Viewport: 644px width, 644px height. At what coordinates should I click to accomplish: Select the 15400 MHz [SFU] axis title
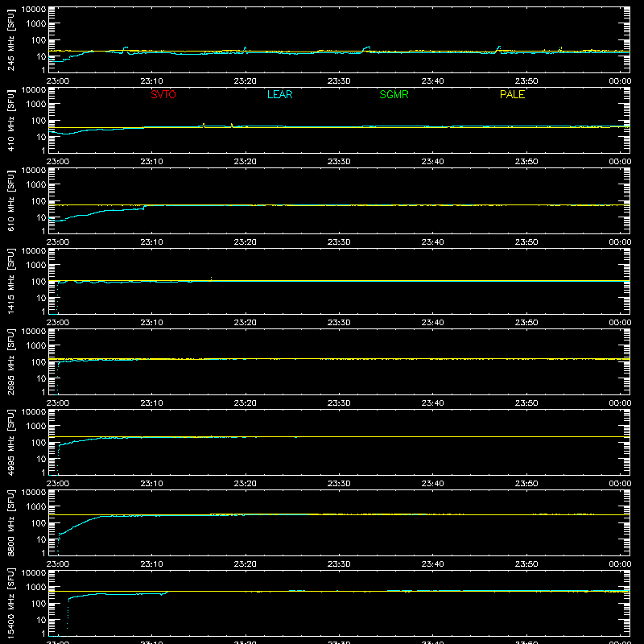[x=10, y=603]
